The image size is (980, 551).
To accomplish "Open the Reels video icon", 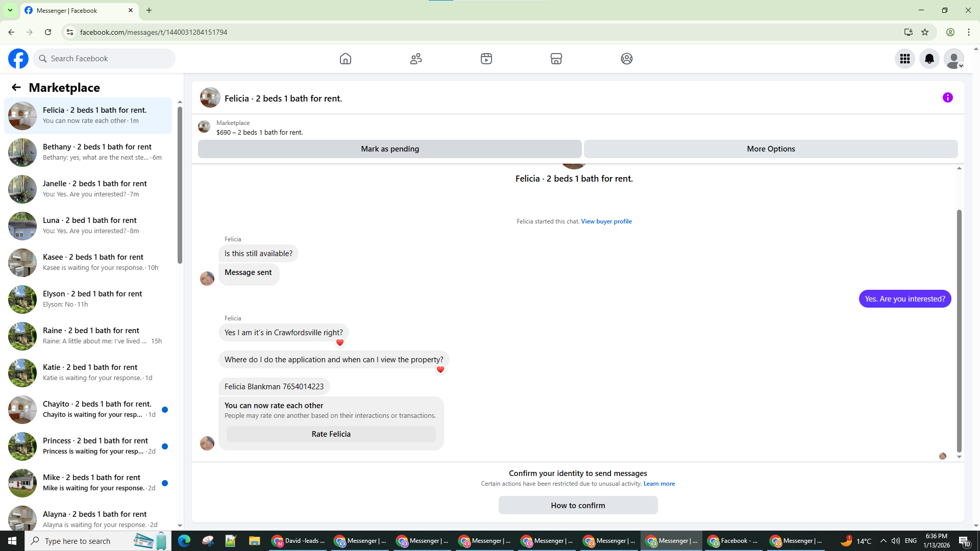I will [x=486, y=59].
